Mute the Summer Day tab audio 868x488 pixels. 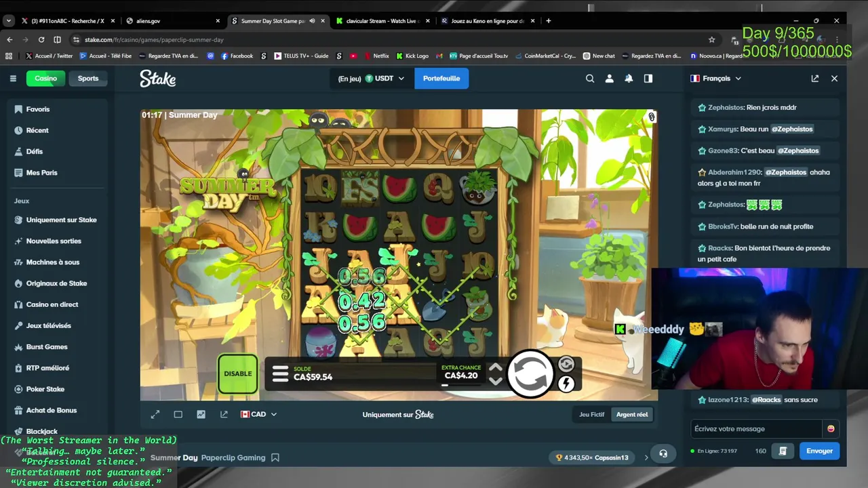click(x=312, y=21)
